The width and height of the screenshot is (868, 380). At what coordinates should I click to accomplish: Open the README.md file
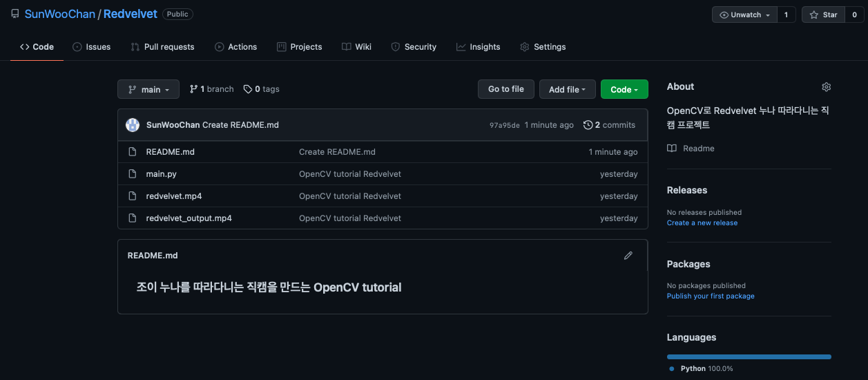pos(170,152)
